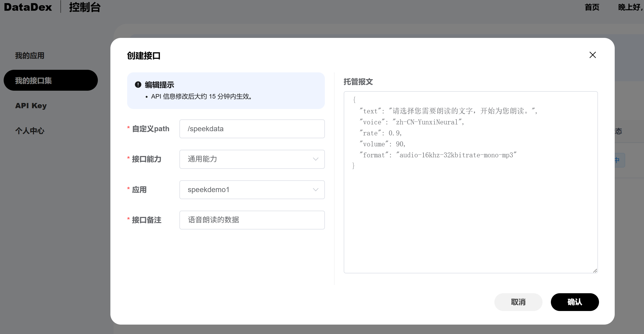Close the 创建接口 dialog with X icon
The image size is (644, 334).
point(592,55)
